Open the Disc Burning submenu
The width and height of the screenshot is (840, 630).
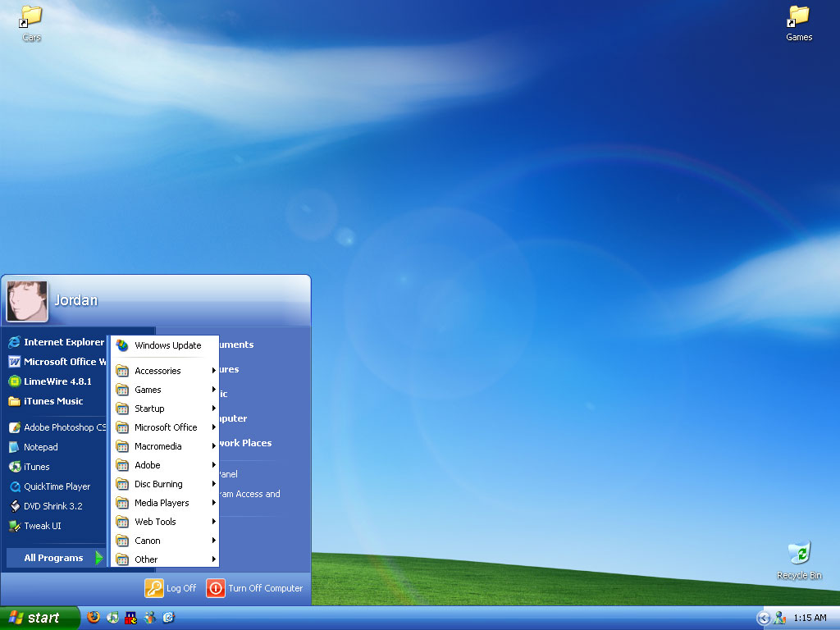coord(165,484)
